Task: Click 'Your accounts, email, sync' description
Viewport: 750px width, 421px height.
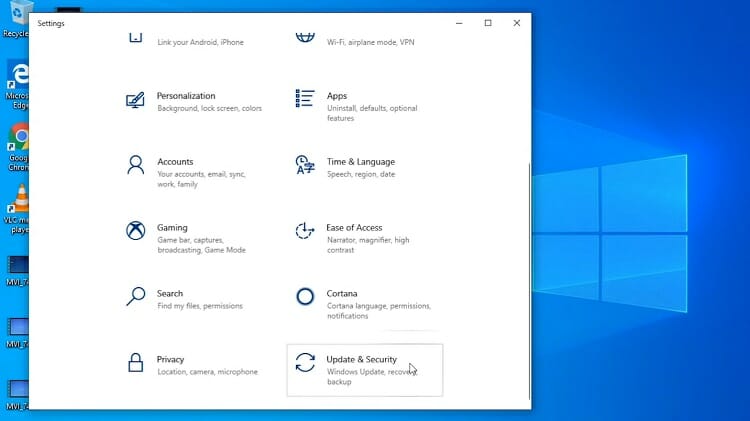Action: (x=201, y=179)
